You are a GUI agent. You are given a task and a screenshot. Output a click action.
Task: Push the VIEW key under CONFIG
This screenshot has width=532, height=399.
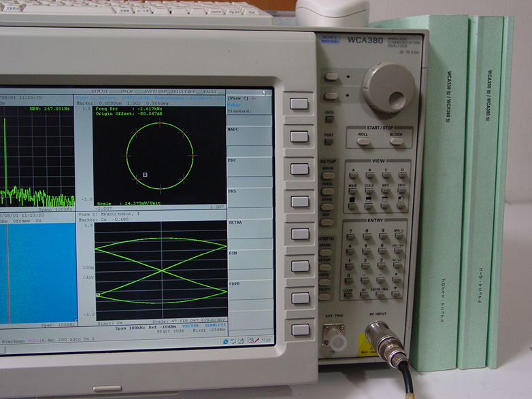pos(325,282)
